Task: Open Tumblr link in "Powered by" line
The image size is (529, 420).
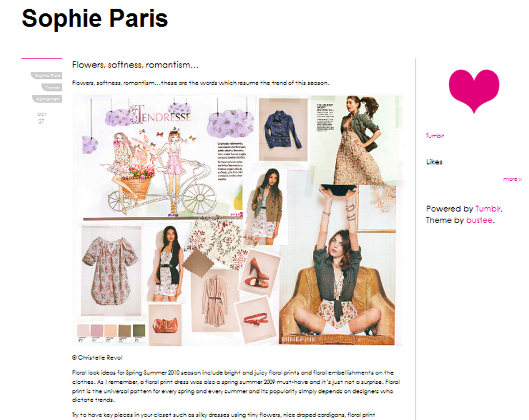Action: 488,209
